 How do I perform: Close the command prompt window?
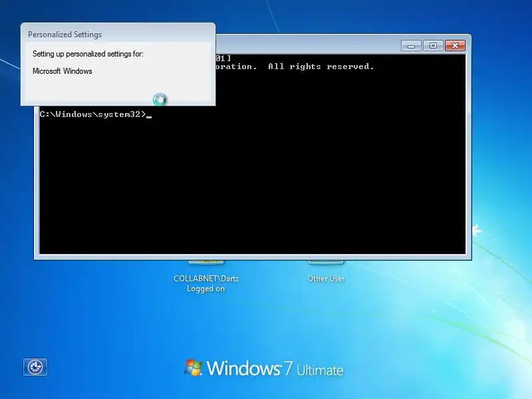tap(455, 45)
